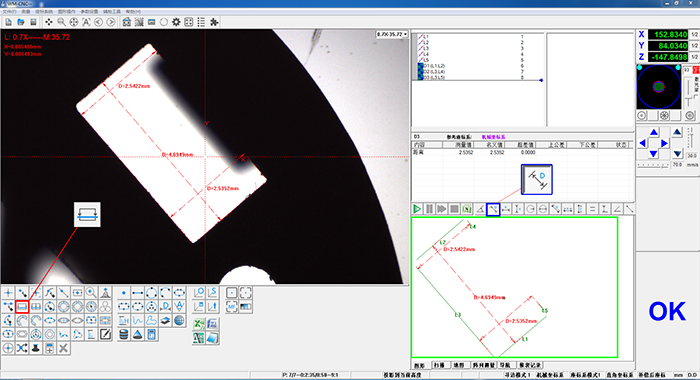Image resolution: width=700 pixels, height=380 pixels.
Task: Click the green Play run-program button
Action: click(x=417, y=209)
